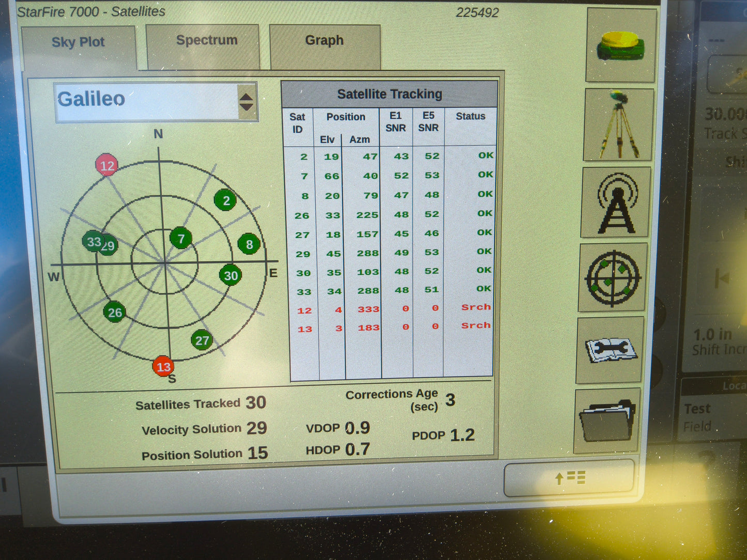Select satellite 12 on the sky plot
The height and width of the screenshot is (560, 747).
[x=107, y=166]
